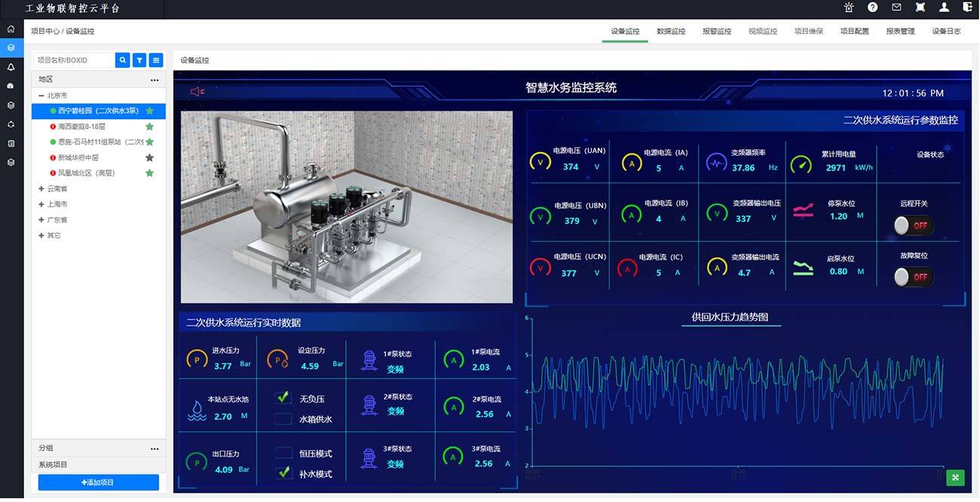Toggle the 故障复位 OFF switch

tap(913, 277)
